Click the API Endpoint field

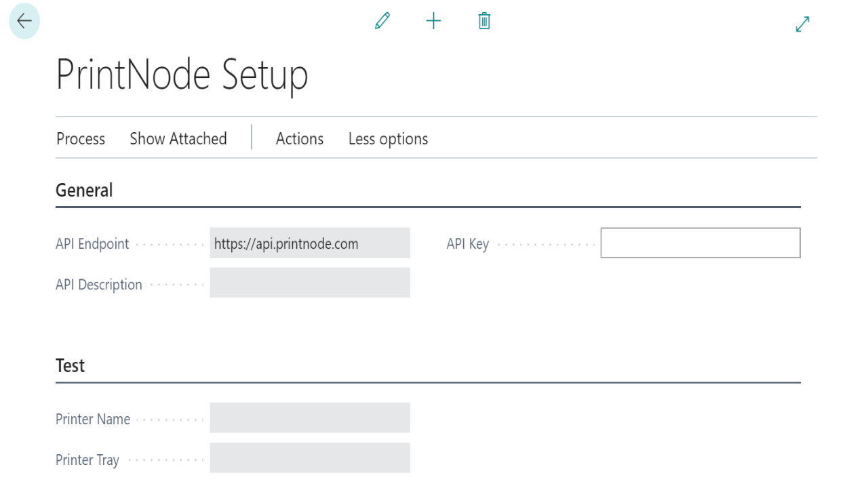click(310, 243)
